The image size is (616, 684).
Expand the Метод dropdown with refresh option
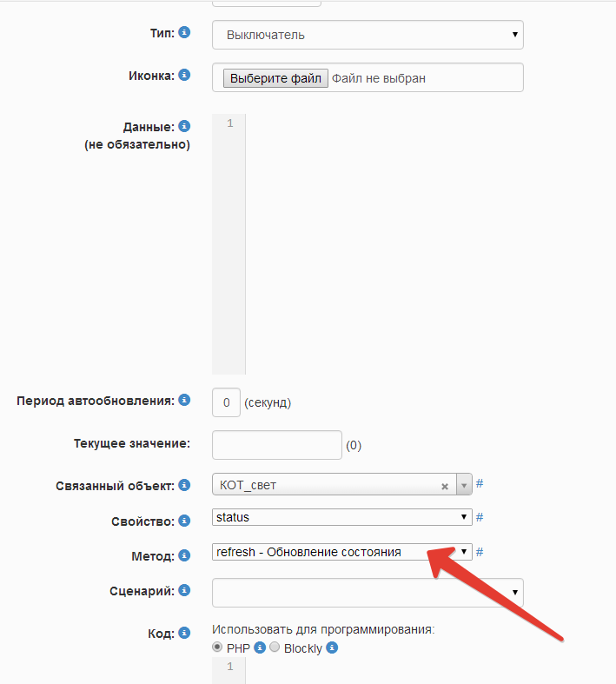(342, 552)
